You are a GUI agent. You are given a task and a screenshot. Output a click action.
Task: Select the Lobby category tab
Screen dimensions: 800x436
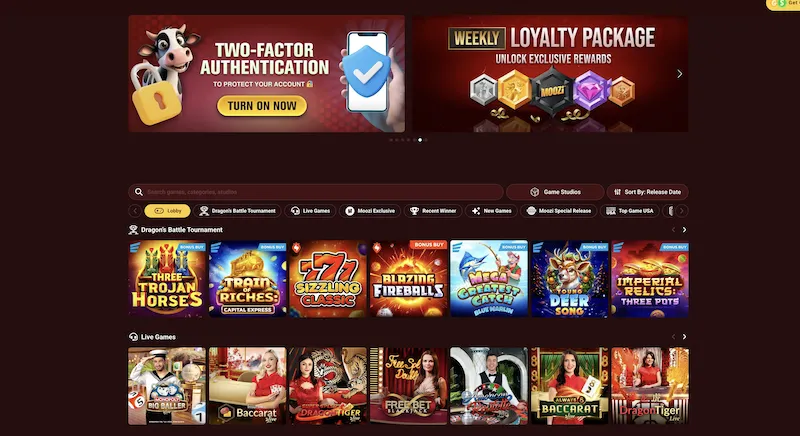point(167,211)
